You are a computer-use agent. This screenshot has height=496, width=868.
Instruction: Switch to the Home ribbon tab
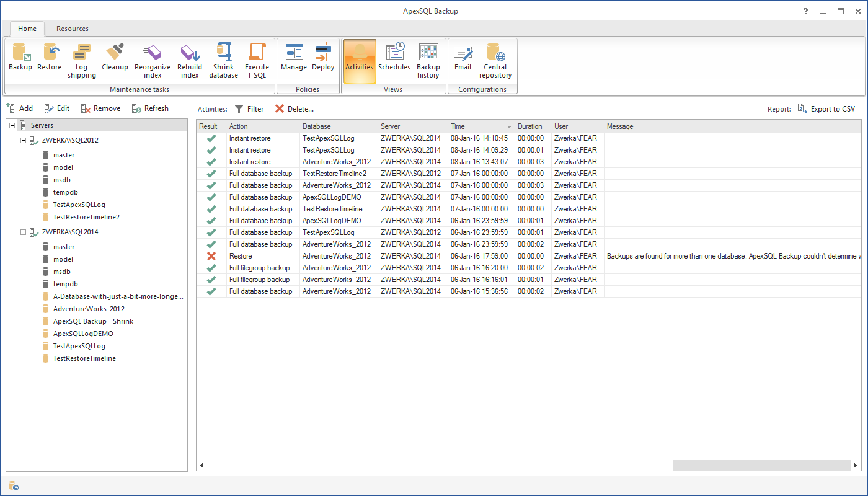[27, 29]
